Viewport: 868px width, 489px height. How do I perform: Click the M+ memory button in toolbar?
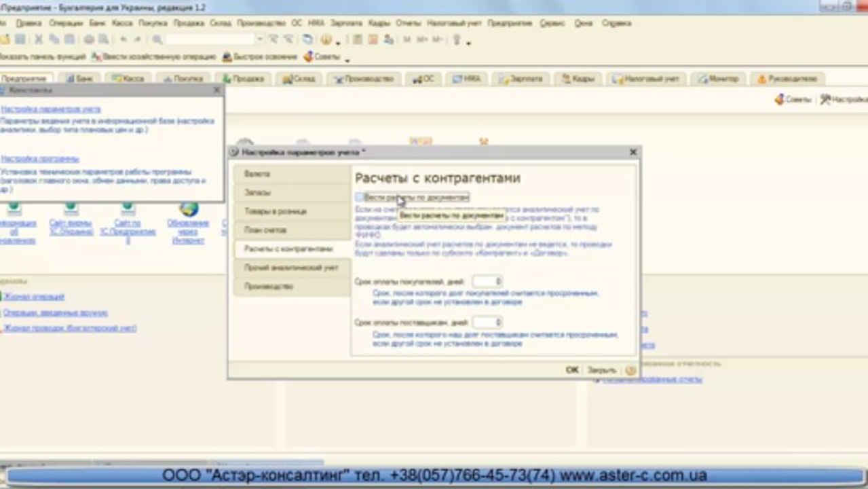click(422, 39)
